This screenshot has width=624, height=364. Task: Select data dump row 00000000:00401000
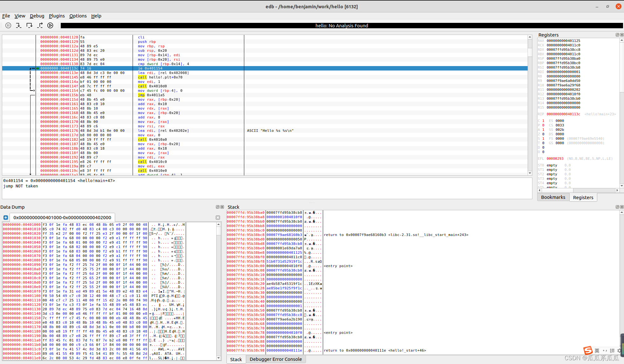click(x=22, y=225)
